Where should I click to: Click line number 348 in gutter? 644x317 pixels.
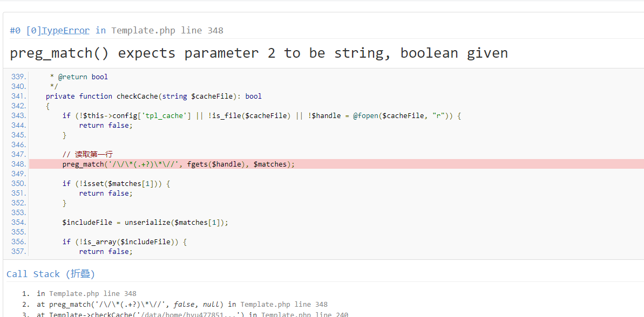(x=18, y=164)
